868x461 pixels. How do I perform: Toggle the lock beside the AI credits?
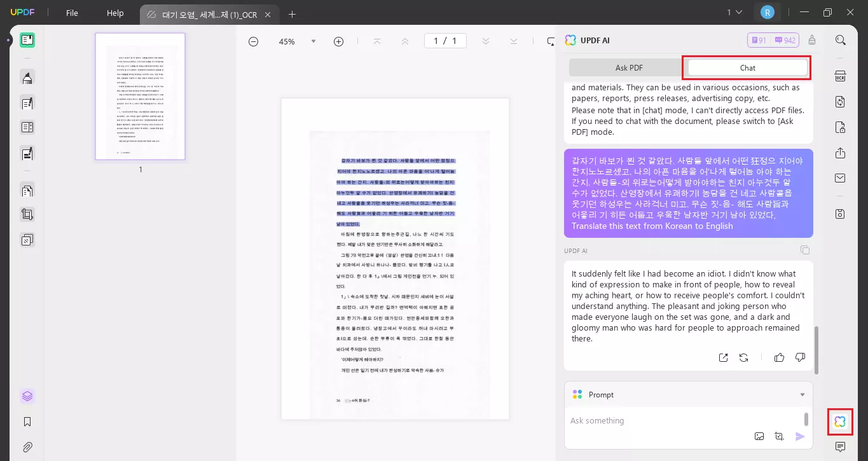[x=811, y=39]
